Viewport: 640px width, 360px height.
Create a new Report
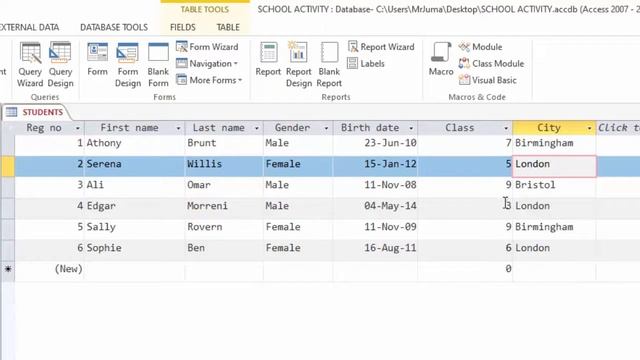coord(268,60)
